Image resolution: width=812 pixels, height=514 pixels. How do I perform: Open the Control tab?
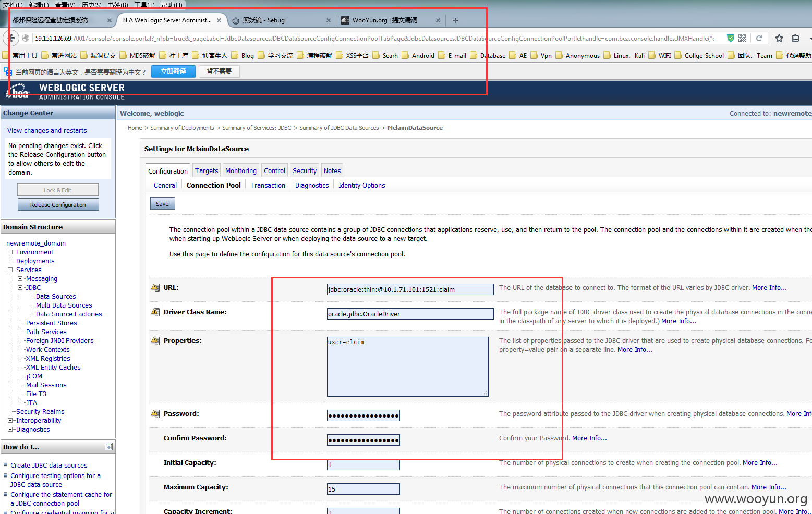[x=274, y=170]
